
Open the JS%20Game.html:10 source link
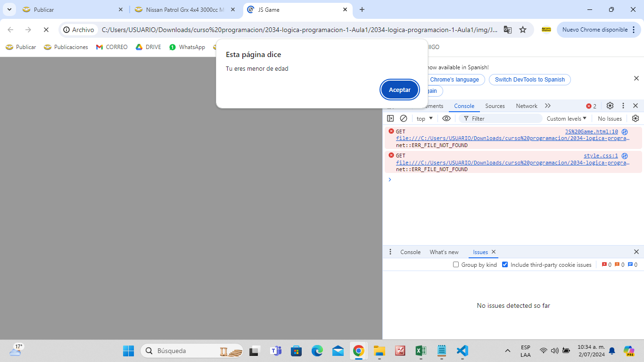click(591, 132)
